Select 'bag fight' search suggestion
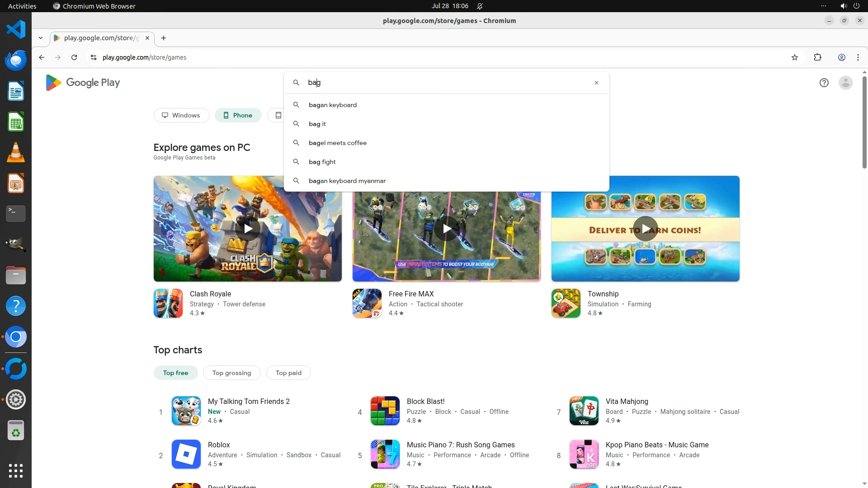868x488 pixels. pyautogui.click(x=322, y=162)
